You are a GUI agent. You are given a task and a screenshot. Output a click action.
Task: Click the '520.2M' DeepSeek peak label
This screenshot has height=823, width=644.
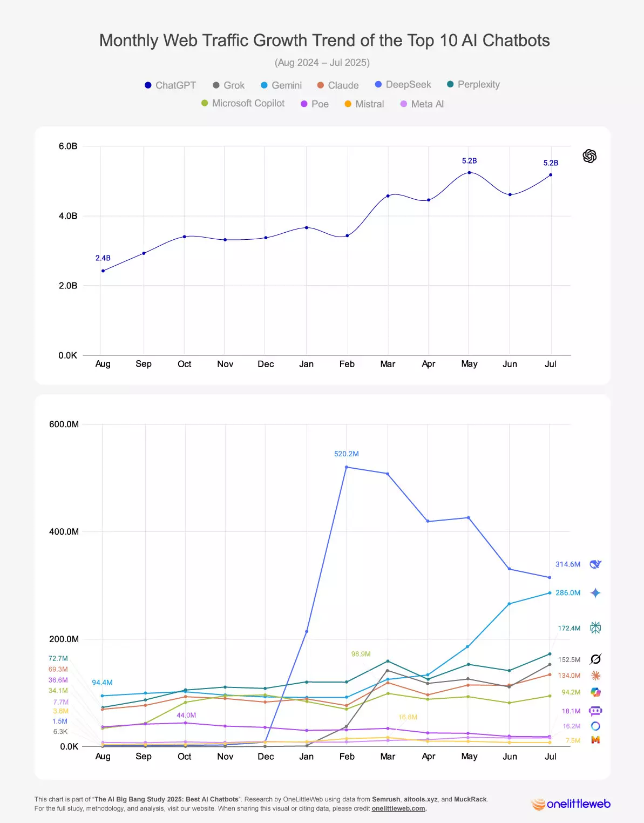347,454
